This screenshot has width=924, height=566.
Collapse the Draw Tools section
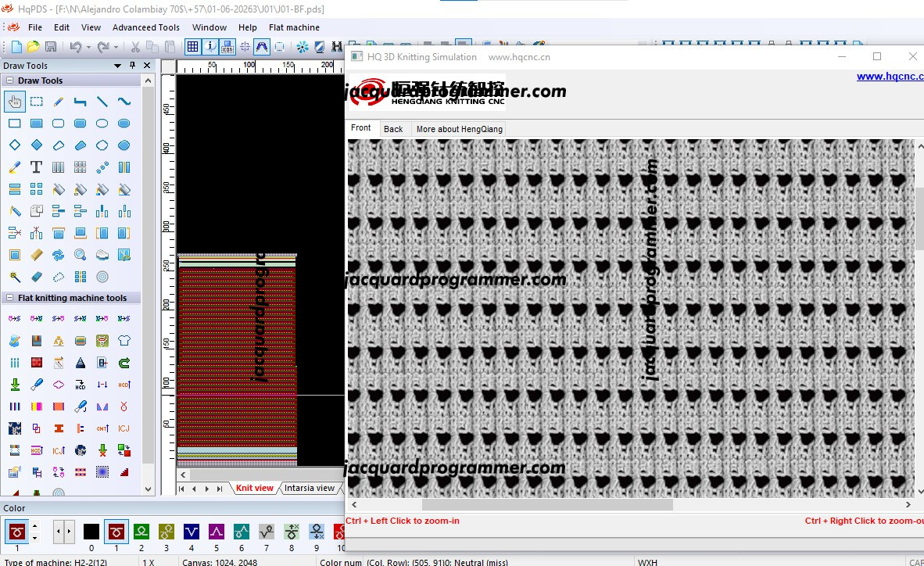[9, 81]
